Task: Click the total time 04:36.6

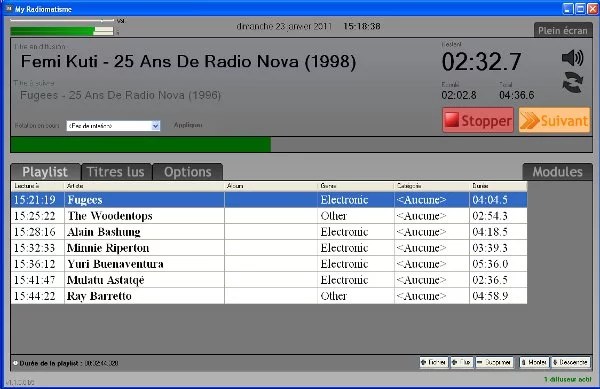Action: click(517, 95)
